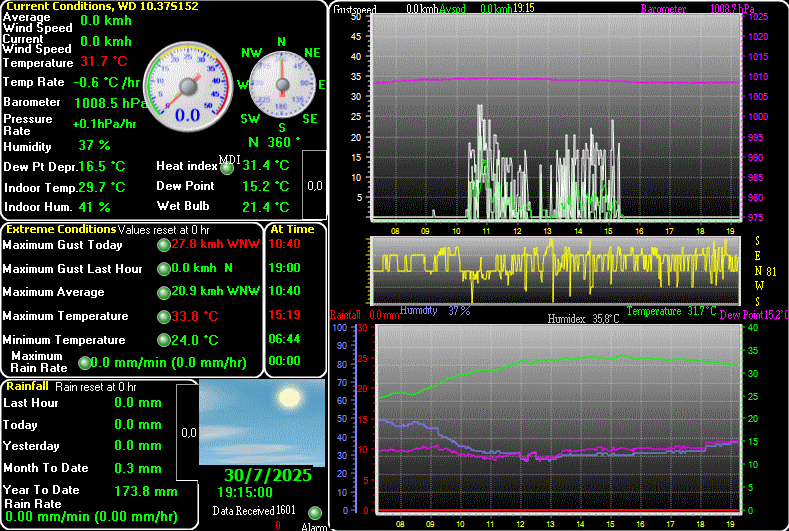
Task: Click the Temperature 31.7°C graph legend
Action: (x=671, y=311)
